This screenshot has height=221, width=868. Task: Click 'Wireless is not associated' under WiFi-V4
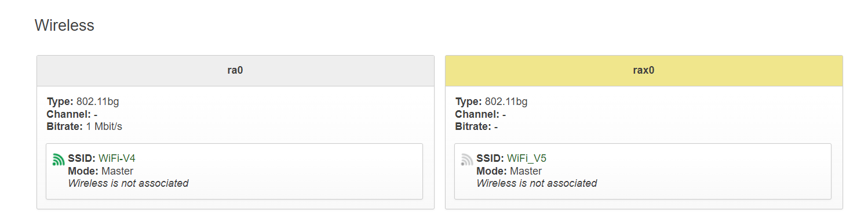tap(129, 183)
